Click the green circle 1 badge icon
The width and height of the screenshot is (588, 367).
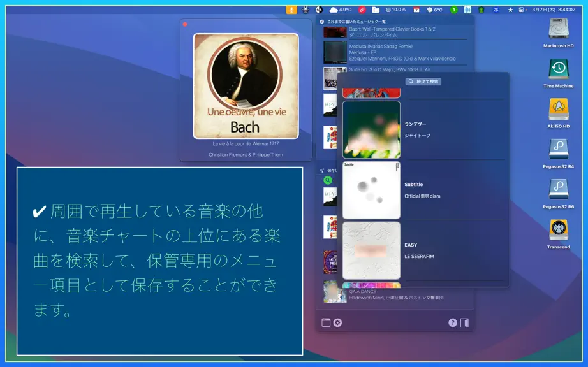(x=453, y=10)
